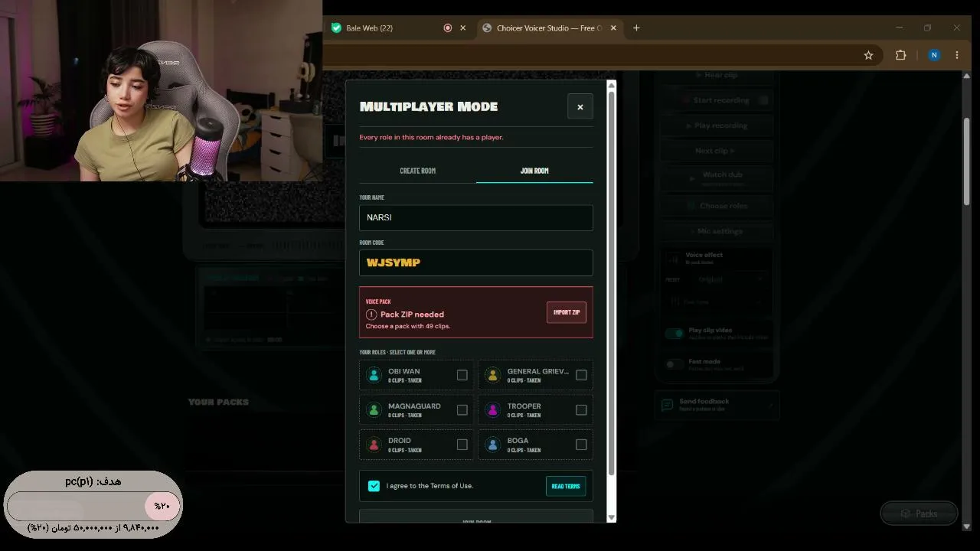Open the Chrome profile N avatar

pos(933,55)
